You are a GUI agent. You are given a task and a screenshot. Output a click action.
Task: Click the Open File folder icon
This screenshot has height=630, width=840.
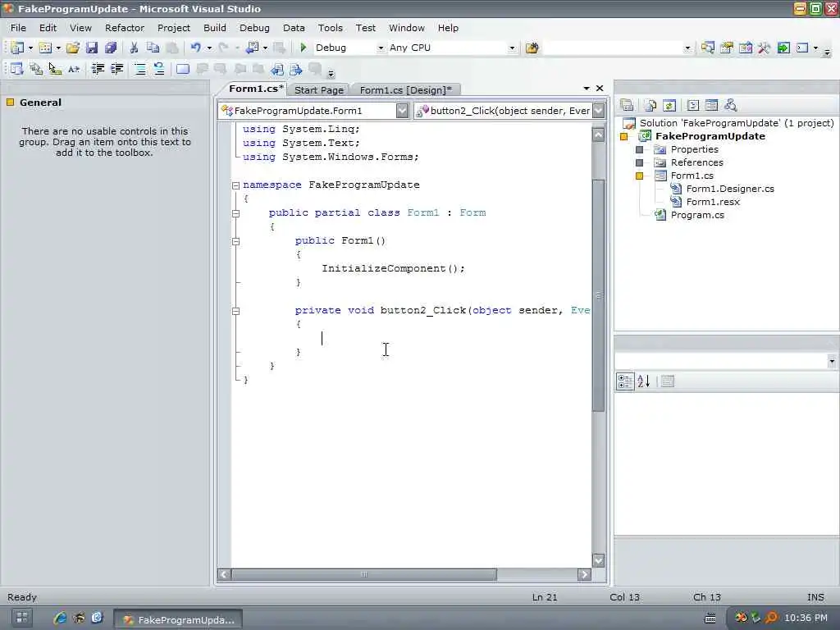(73, 48)
